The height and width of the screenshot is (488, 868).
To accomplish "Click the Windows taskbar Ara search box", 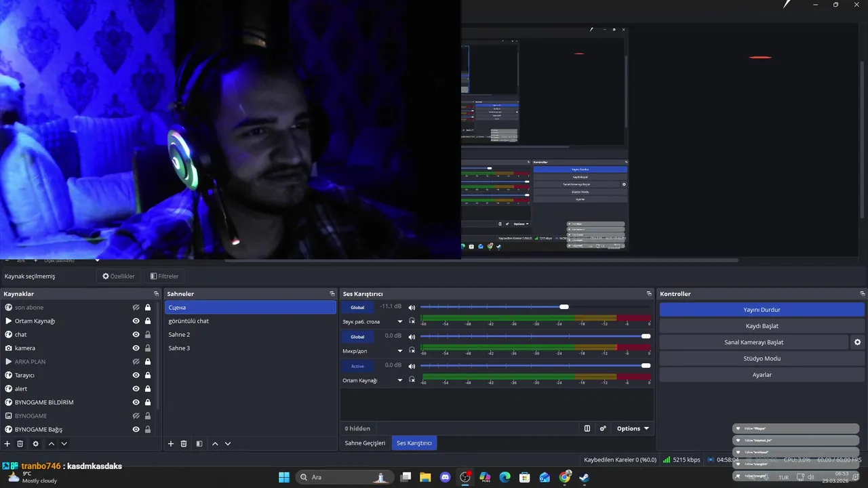I will (344, 477).
